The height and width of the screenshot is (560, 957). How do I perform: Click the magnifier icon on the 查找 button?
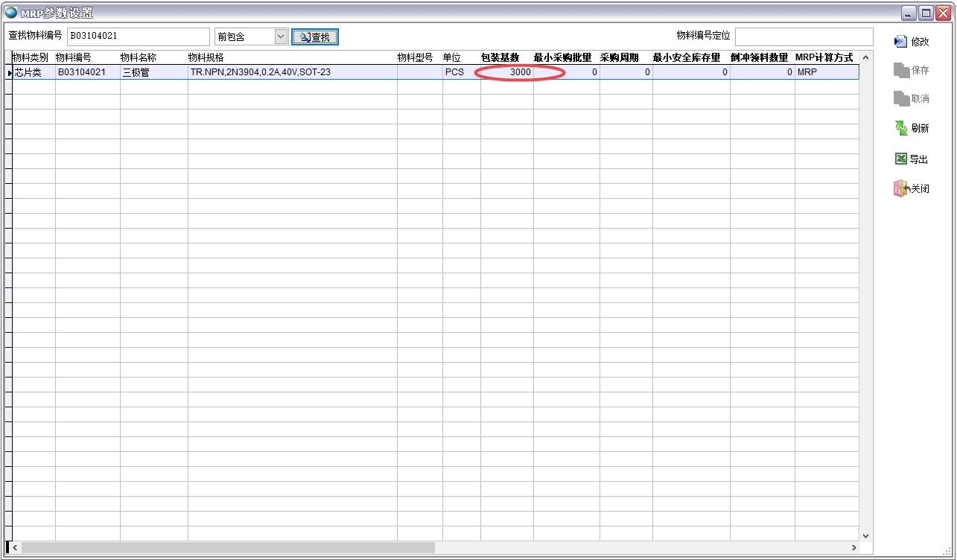pyautogui.click(x=304, y=36)
